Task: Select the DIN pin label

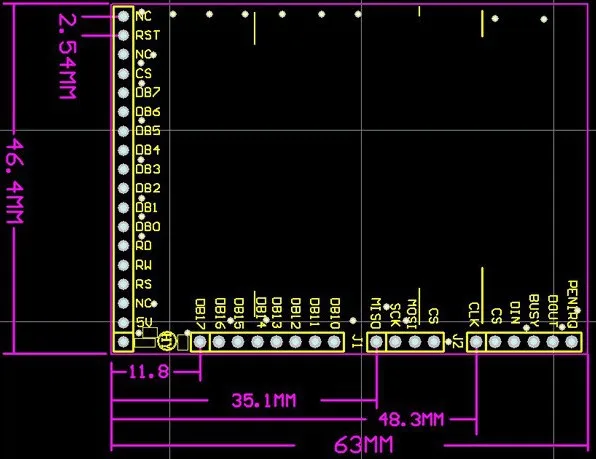Action: pos(514,313)
